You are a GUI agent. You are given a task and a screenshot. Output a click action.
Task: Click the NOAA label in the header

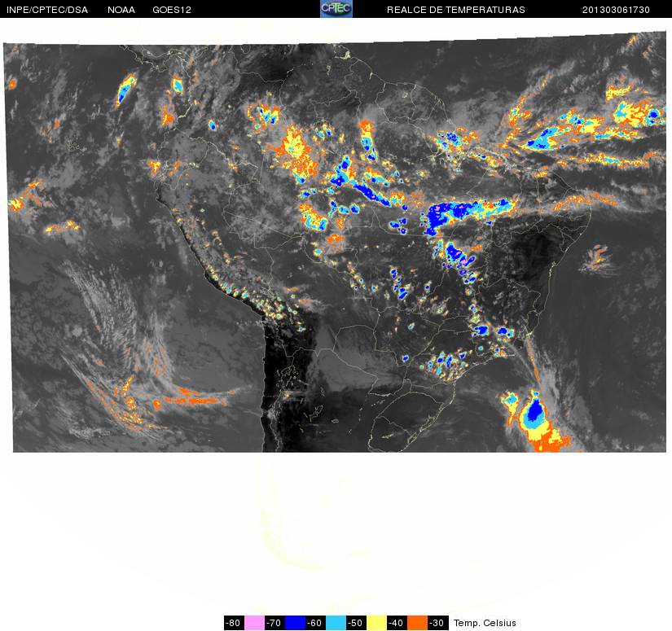[x=121, y=10]
